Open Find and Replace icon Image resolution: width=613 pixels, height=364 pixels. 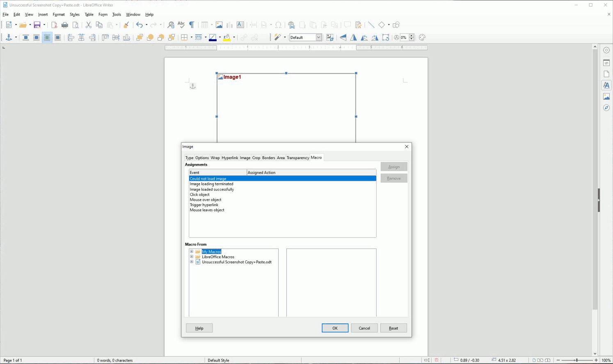pos(171,25)
